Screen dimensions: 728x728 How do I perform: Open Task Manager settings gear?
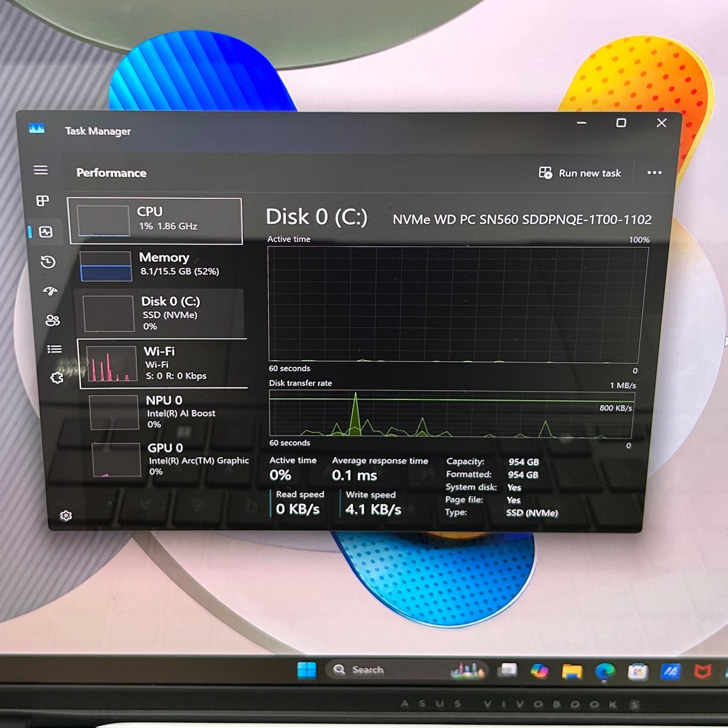tap(66, 515)
